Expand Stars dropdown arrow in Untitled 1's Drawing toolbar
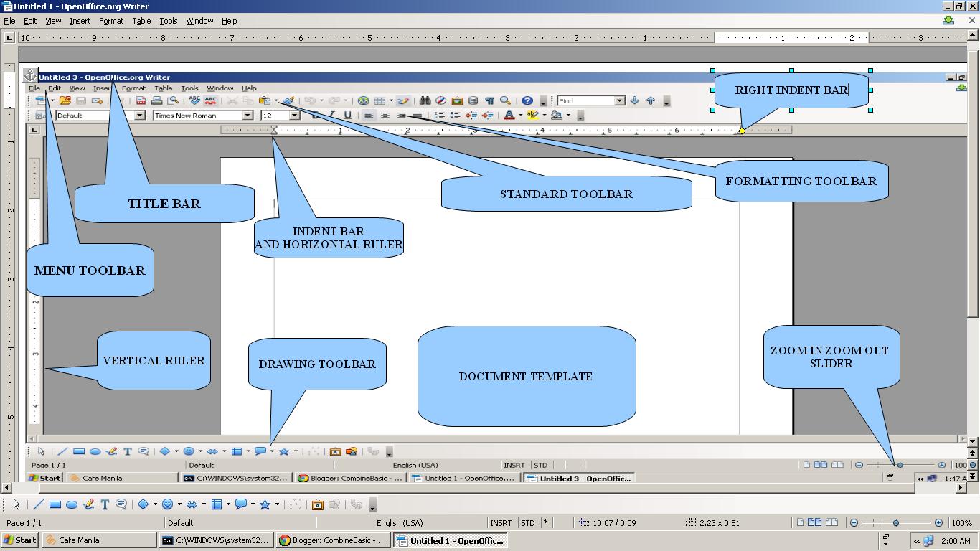The width and height of the screenshot is (980, 551). tap(277, 504)
